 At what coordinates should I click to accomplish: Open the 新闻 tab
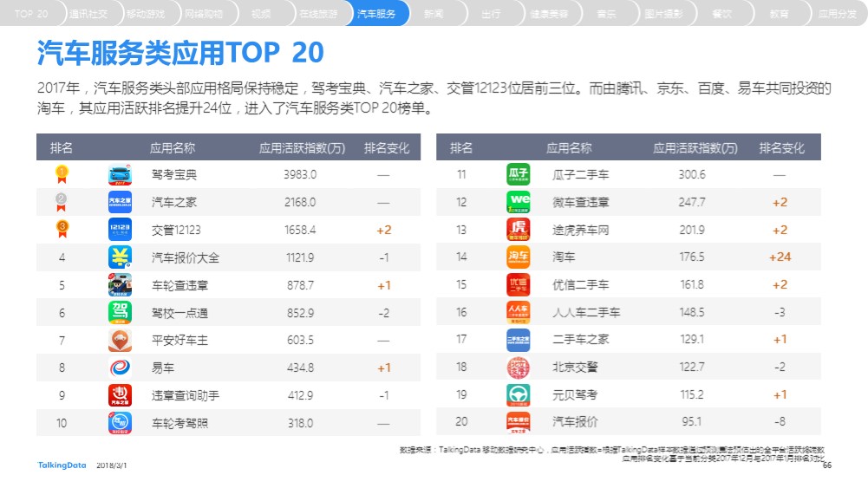(434, 14)
